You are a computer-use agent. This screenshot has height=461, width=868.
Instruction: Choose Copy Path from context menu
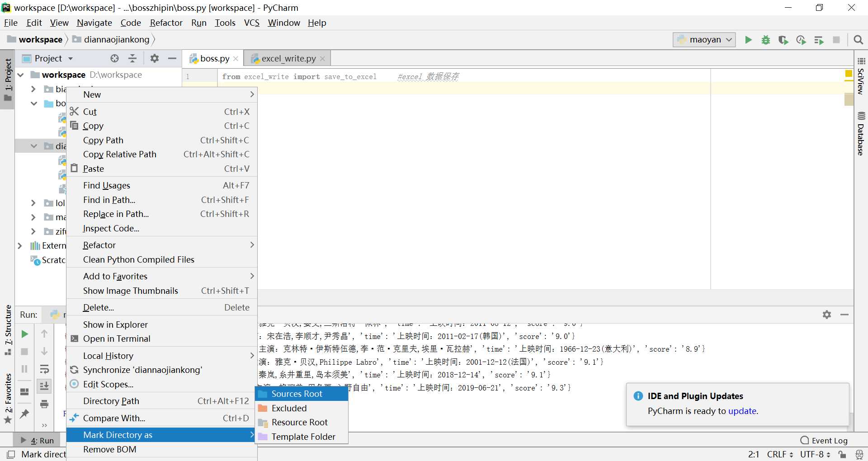[162, 140]
